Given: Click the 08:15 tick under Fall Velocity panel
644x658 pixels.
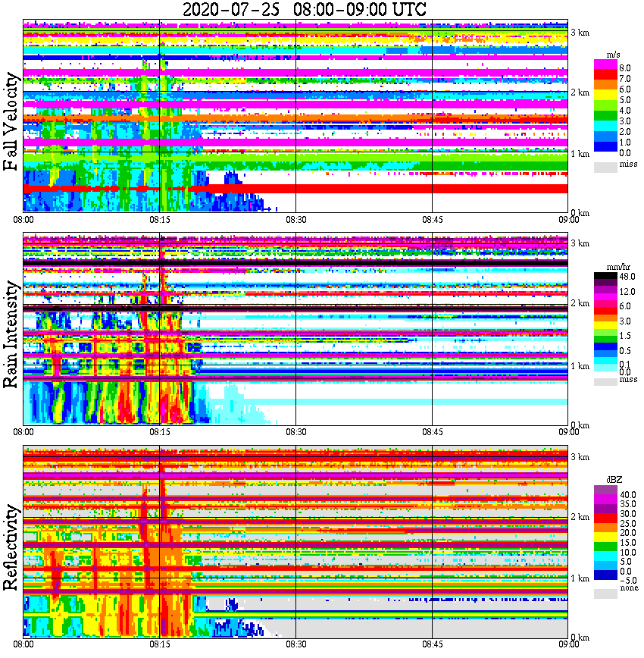Looking at the screenshot, I should pos(160,220).
